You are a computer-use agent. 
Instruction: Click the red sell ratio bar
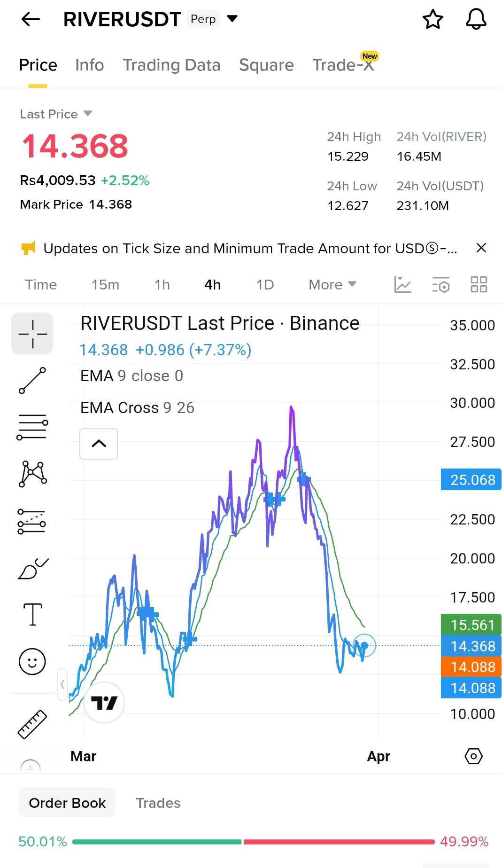(339, 842)
